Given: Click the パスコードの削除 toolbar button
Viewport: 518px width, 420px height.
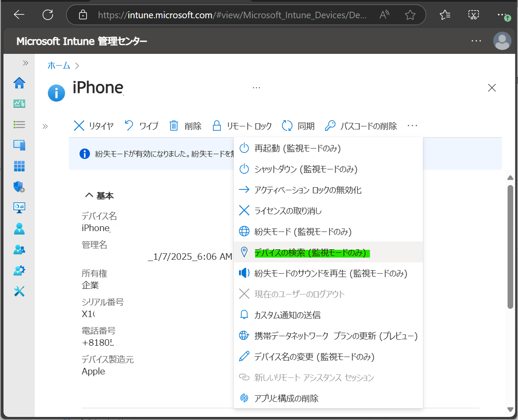Looking at the screenshot, I should (361, 126).
